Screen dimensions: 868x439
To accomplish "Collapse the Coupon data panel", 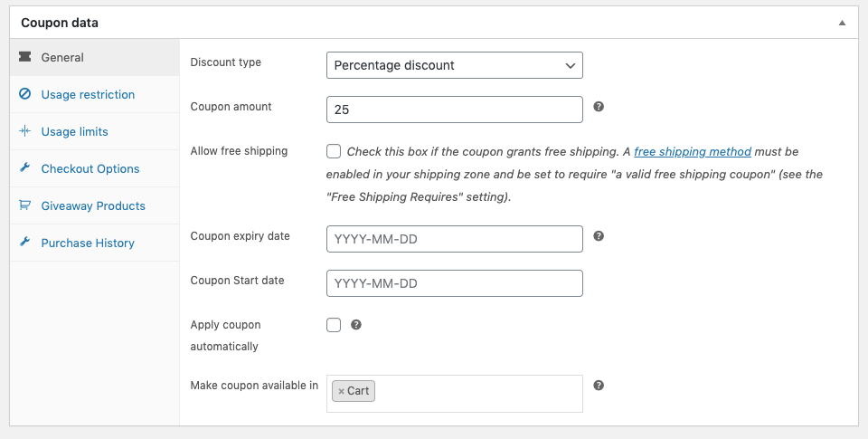I will (842, 23).
